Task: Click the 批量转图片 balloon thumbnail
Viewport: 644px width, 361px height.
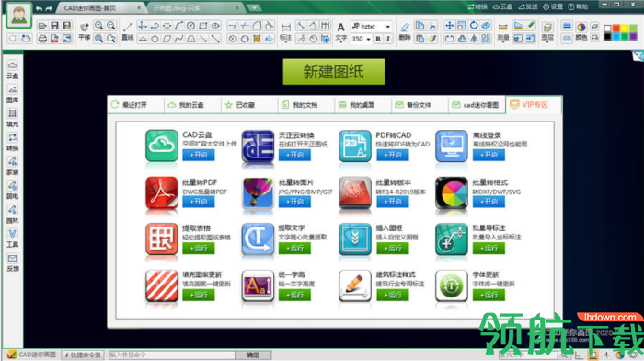Action: coord(258,192)
